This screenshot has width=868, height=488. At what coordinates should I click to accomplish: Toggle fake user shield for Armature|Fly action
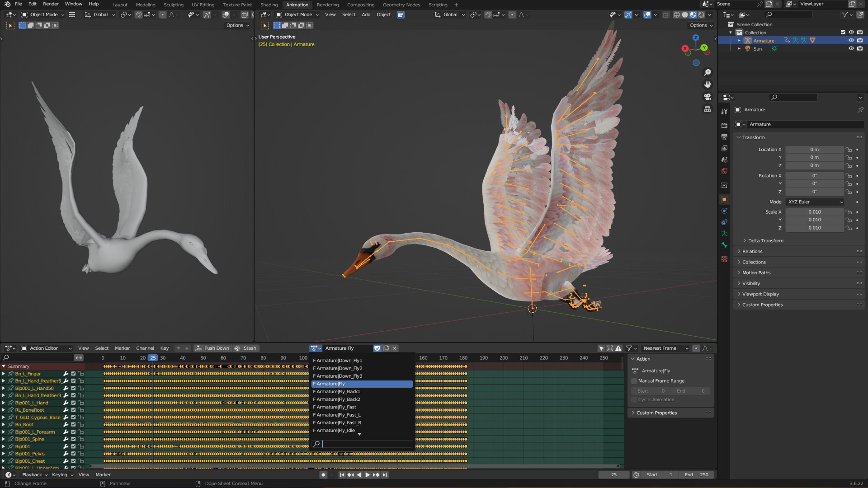point(377,348)
